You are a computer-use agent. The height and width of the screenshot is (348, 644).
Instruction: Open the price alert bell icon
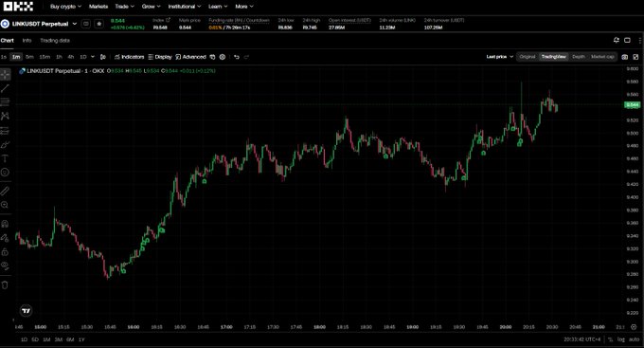(x=617, y=40)
